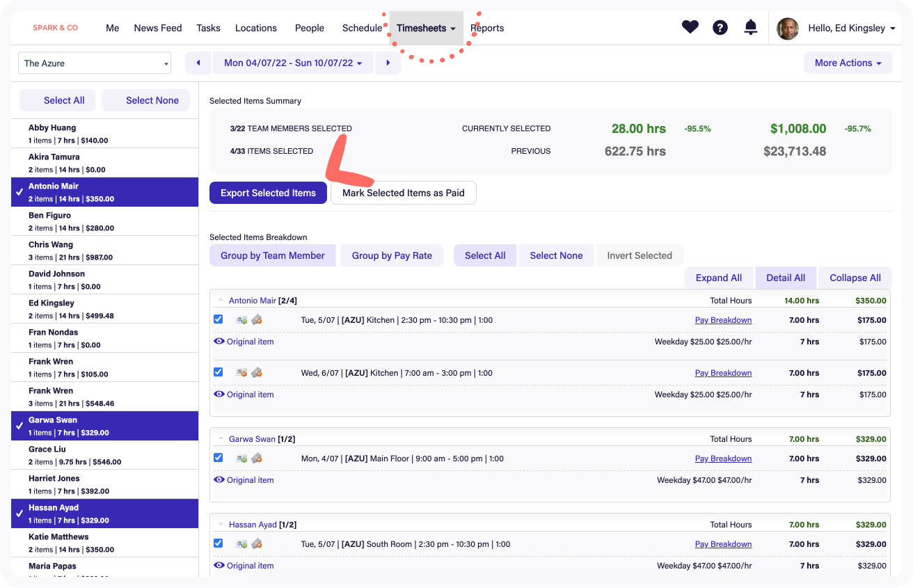Viewport: 913px width, 588px height.
Task: Open Hello, Ed Kingsley user menu
Action: point(851,29)
